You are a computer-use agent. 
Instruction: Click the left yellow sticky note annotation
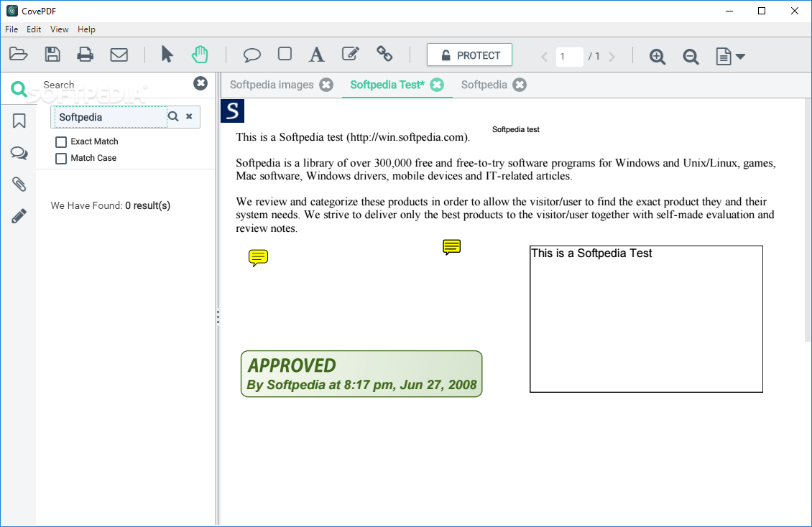point(258,258)
